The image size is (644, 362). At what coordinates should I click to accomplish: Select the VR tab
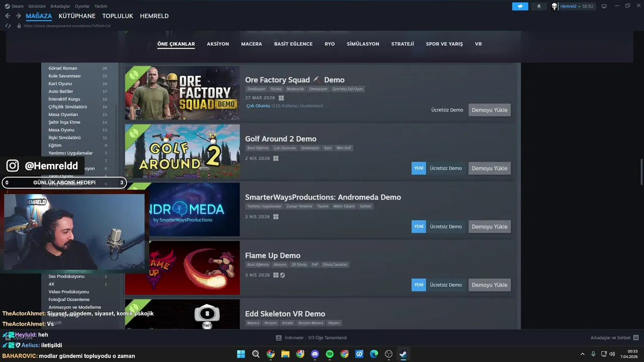tap(478, 44)
